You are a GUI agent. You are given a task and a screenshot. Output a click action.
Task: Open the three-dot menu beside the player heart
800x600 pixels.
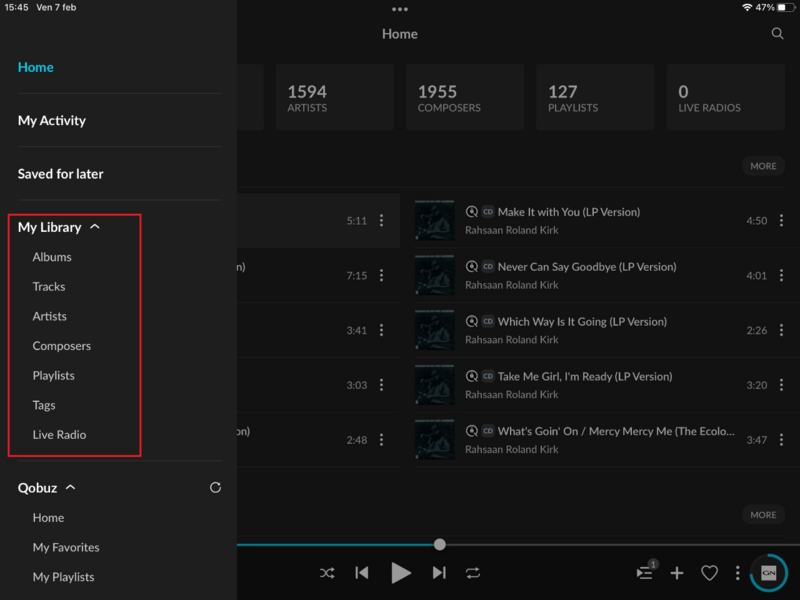pos(738,573)
